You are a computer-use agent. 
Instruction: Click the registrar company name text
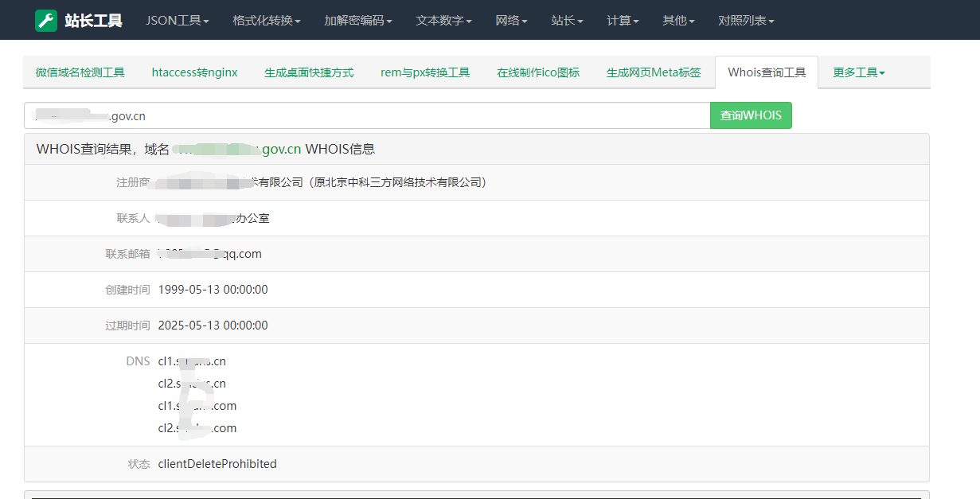point(322,182)
